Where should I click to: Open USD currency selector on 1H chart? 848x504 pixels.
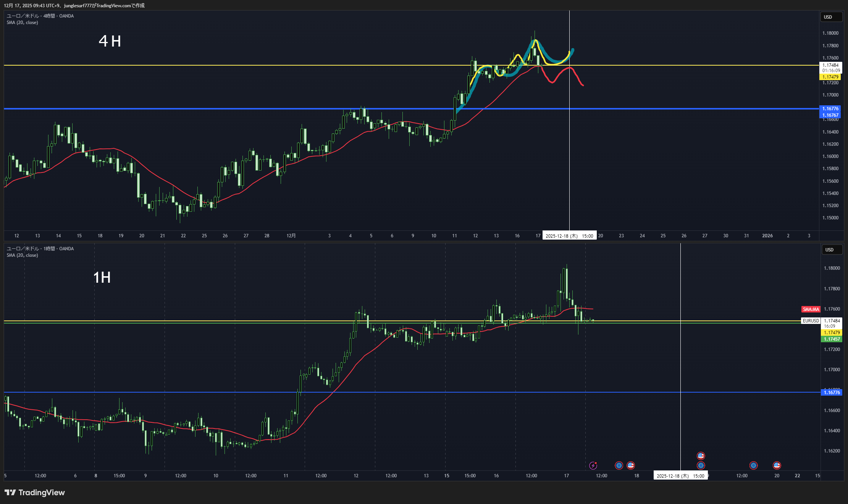click(x=832, y=250)
